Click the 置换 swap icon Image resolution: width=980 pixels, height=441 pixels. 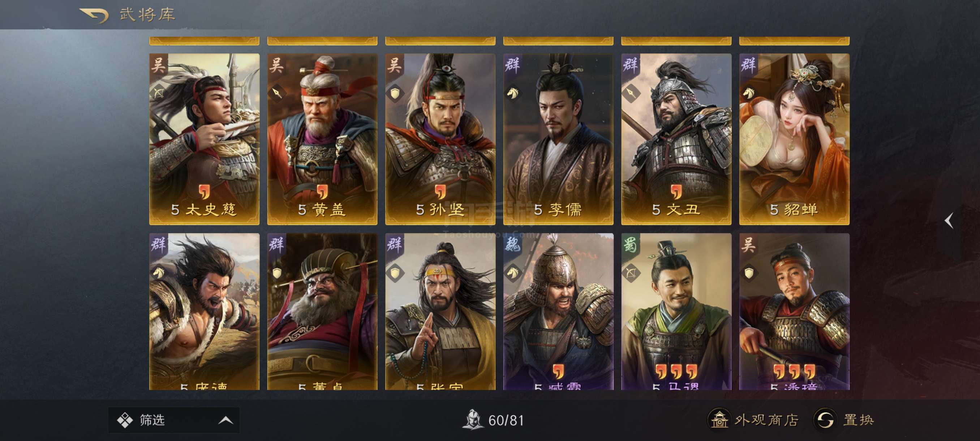(x=824, y=420)
